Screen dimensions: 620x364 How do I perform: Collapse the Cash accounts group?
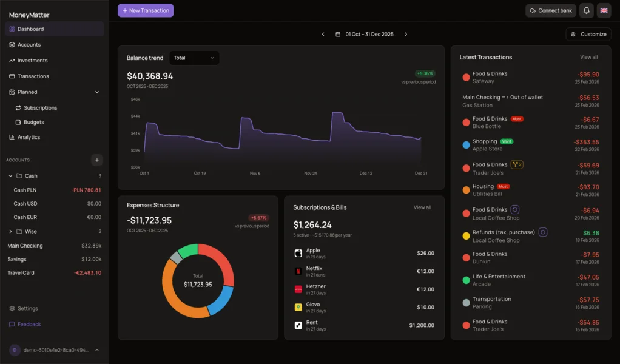10,175
